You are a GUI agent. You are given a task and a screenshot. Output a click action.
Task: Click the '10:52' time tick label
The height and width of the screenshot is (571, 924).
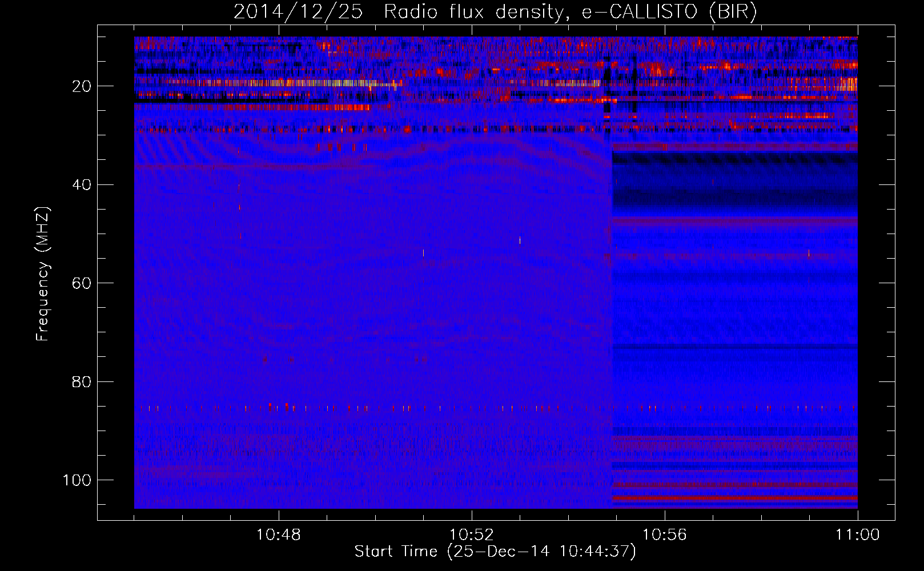click(x=472, y=535)
